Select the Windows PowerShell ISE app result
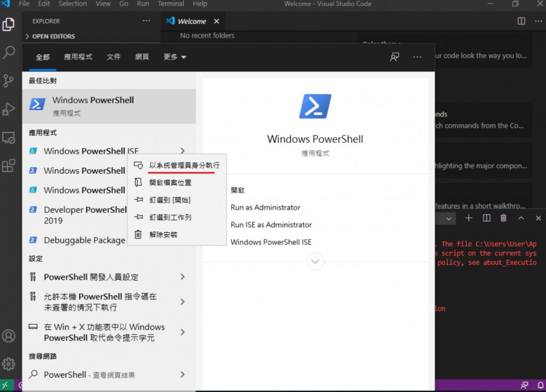Viewport: 546px width, 392px height. tap(91, 151)
